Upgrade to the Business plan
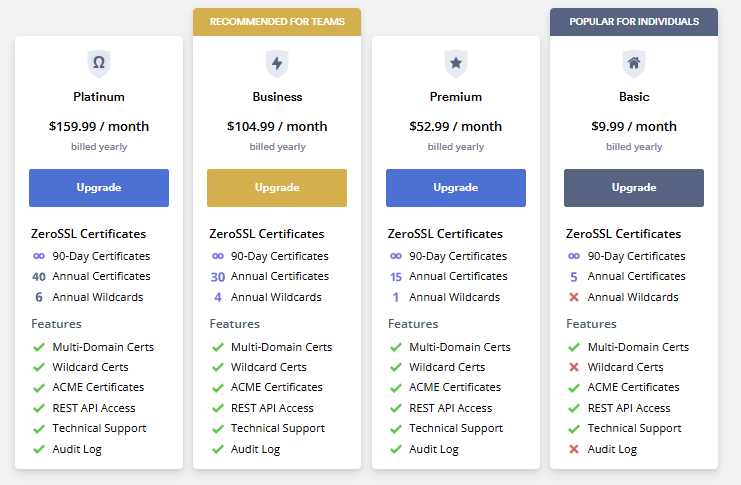 coord(277,188)
